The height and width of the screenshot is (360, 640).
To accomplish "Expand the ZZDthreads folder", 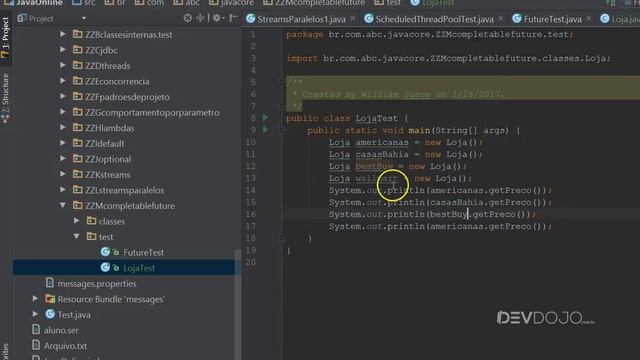I will click(63, 65).
